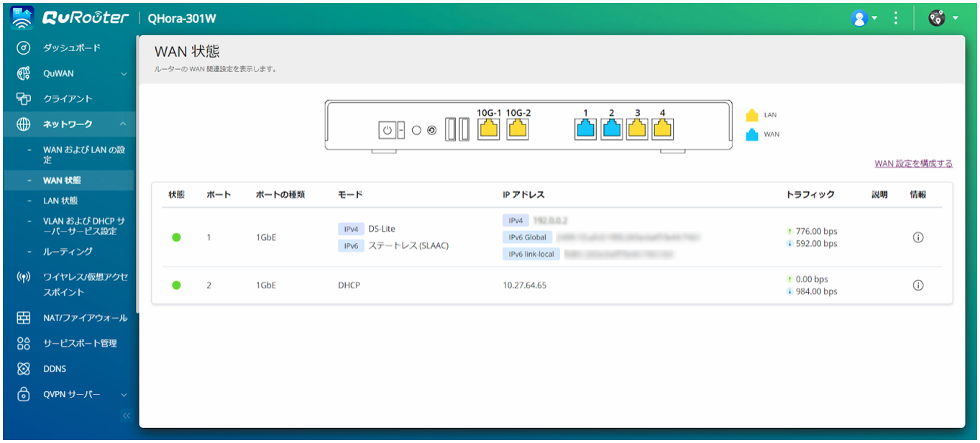The height and width of the screenshot is (443, 980).
Task: Click the yellow LAN legend swatch
Action: 752,115
